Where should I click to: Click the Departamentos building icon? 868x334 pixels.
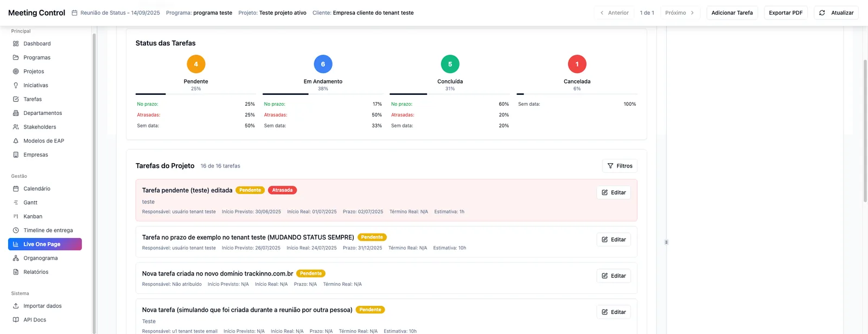point(16,113)
